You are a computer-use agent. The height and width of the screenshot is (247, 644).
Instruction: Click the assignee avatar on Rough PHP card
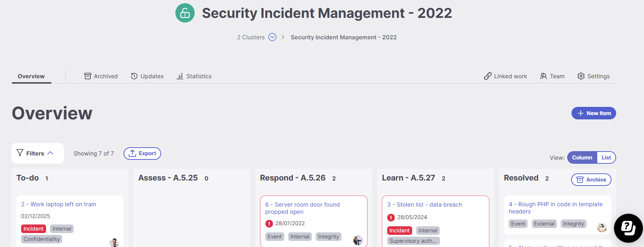(x=602, y=227)
